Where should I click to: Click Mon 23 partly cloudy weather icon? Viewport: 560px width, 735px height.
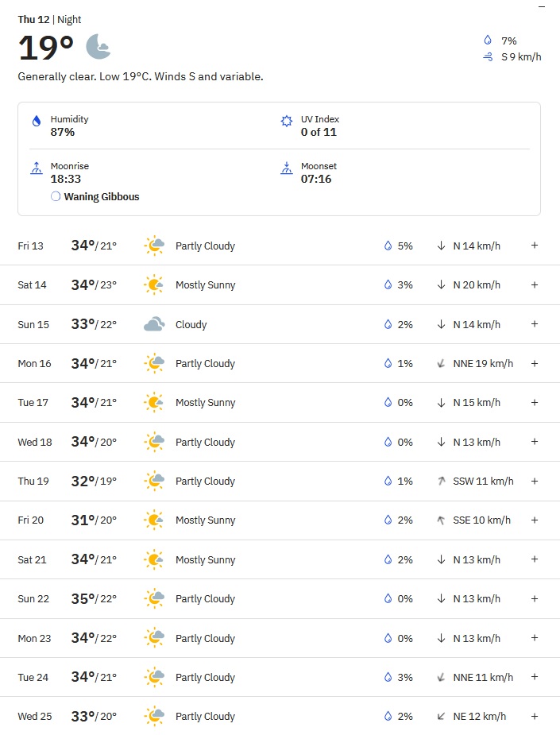(x=154, y=638)
